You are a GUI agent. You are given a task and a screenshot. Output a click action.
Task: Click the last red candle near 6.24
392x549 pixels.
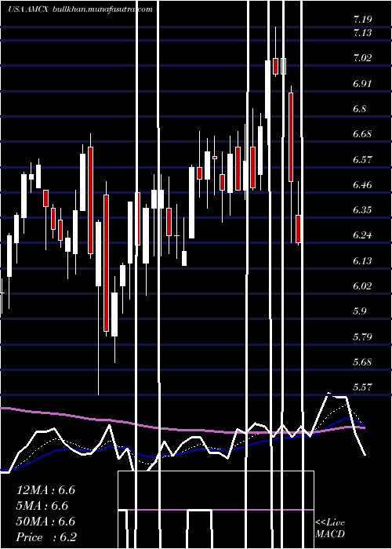click(299, 229)
